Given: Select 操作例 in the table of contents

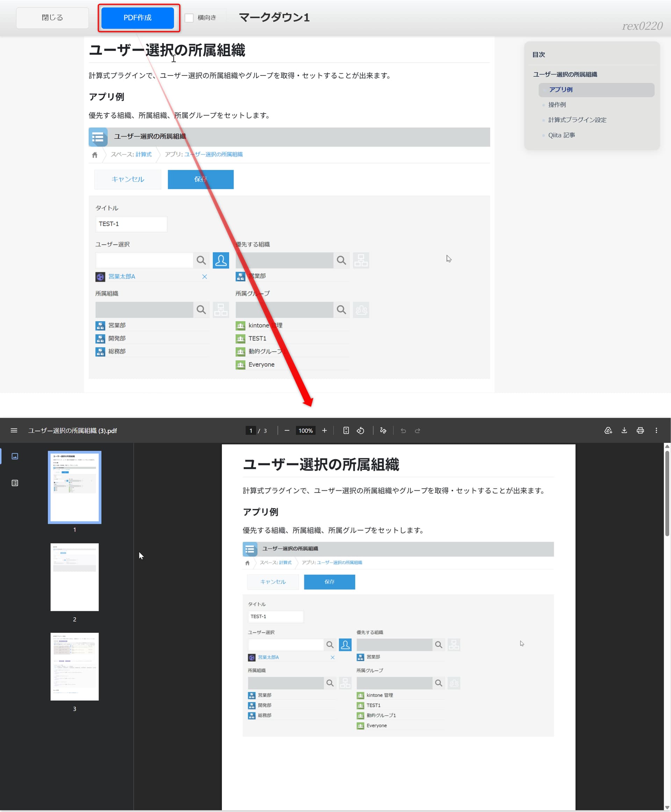Looking at the screenshot, I should tap(557, 105).
